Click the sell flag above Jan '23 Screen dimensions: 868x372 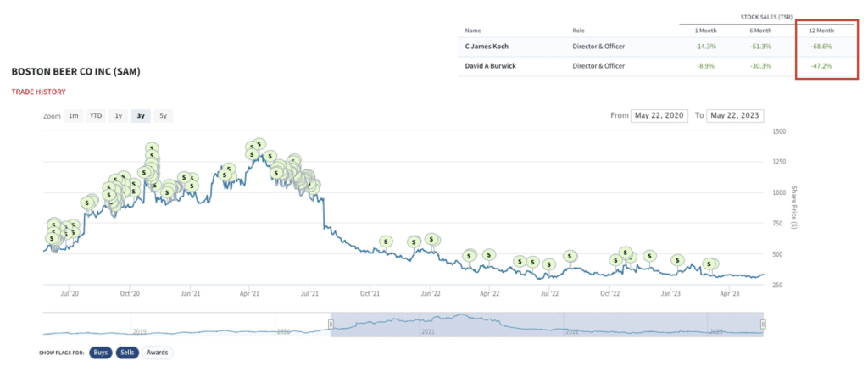tap(677, 260)
